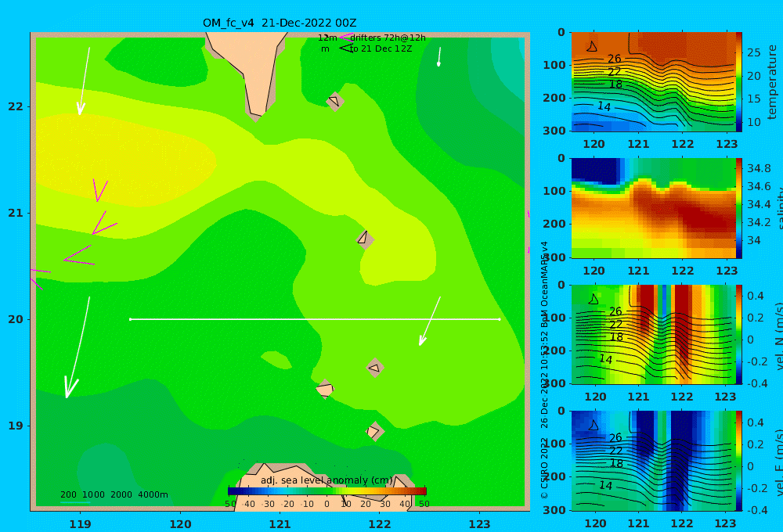Click the "vel. N (m/s)" colorbar label
This screenshot has width=783, height=532.
pos(778,335)
